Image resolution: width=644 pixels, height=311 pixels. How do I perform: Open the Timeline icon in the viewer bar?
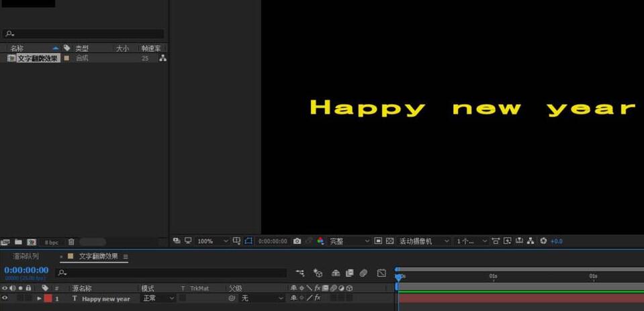point(519,241)
